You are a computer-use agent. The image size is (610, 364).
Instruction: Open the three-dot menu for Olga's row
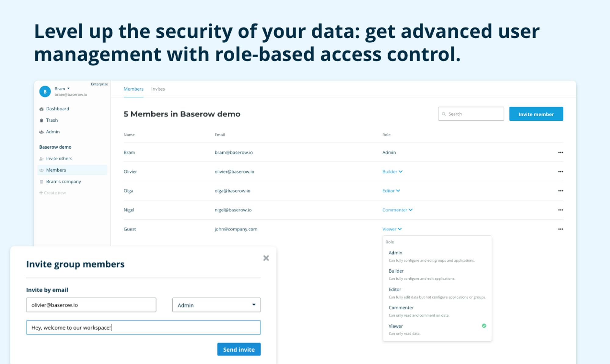click(561, 191)
